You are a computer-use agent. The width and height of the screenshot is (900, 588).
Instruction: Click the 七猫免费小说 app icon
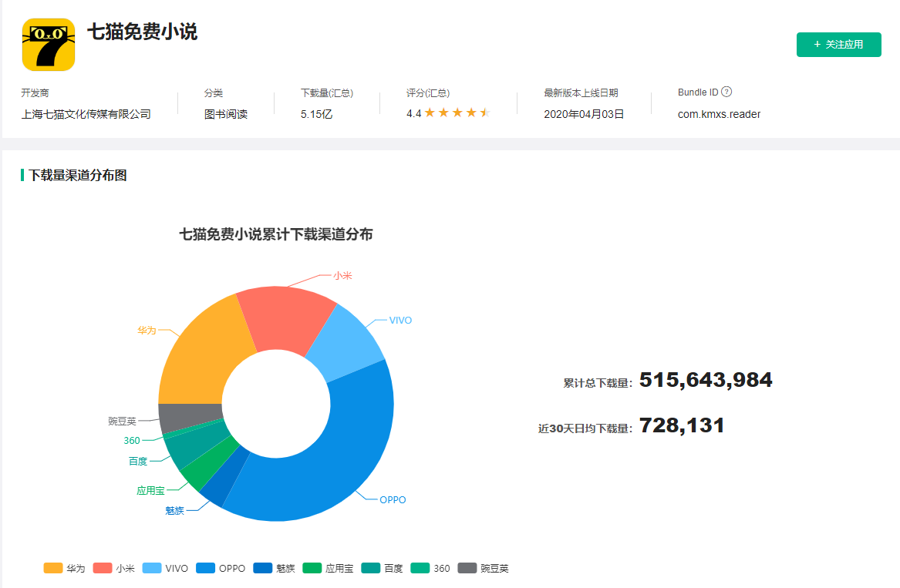[49, 45]
